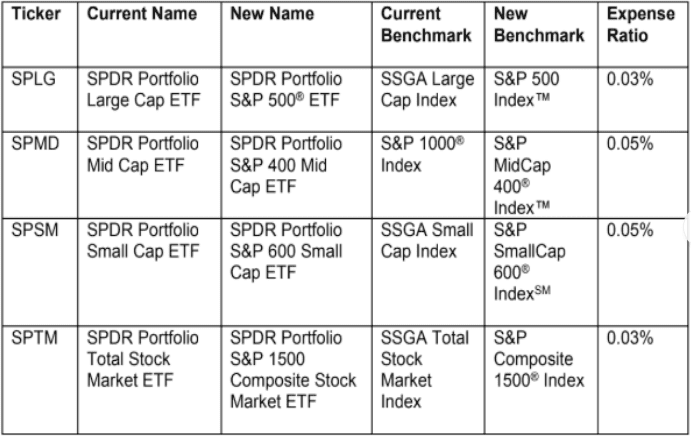This screenshot has height=436, width=691.
Task: Select the SPMD ticker cell
Action: (x=40, y=175)
